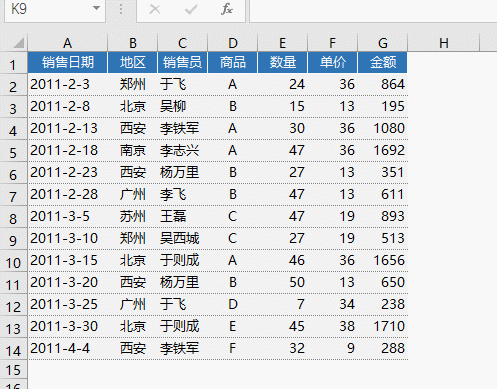Click the Cancel X formula icon

[x=155, y=9]
